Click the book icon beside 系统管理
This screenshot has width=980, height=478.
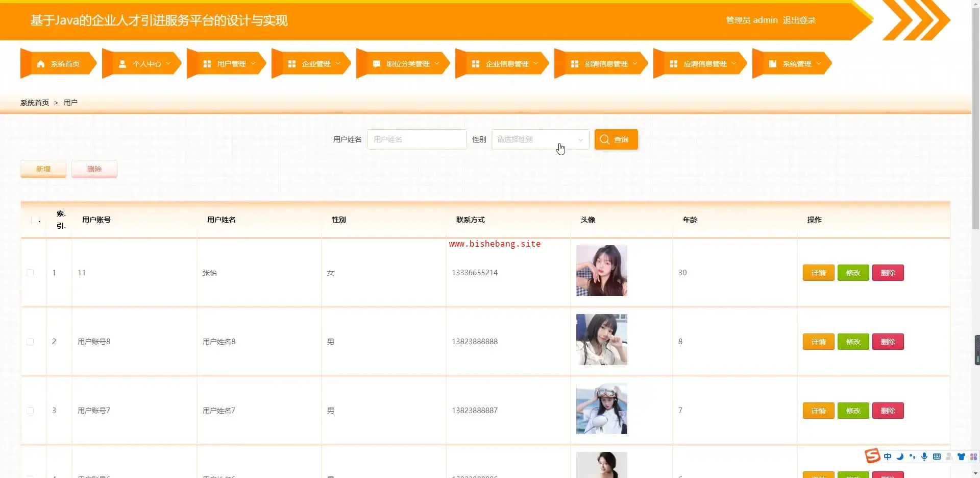point(773,64)
